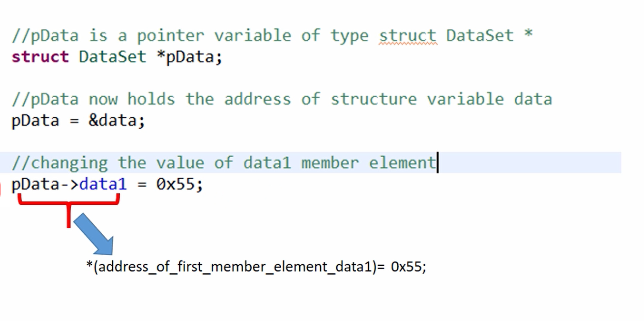Click the pData assignment on the &data line
This screenshot has height=321, width=644.
click(x=35, y=121)
